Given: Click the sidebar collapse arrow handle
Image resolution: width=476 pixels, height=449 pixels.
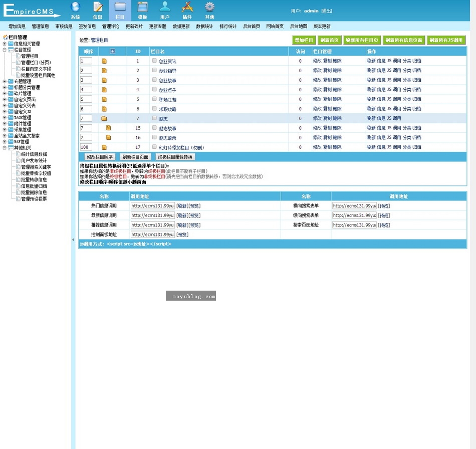Looking at the screenshot, I should click(73, 240).
